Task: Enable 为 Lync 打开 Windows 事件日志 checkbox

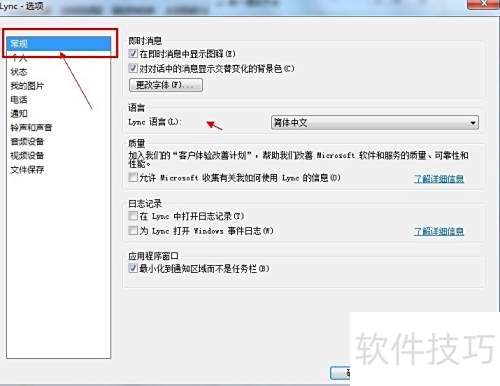Action: pyautogui.click(x=133, y=230)
